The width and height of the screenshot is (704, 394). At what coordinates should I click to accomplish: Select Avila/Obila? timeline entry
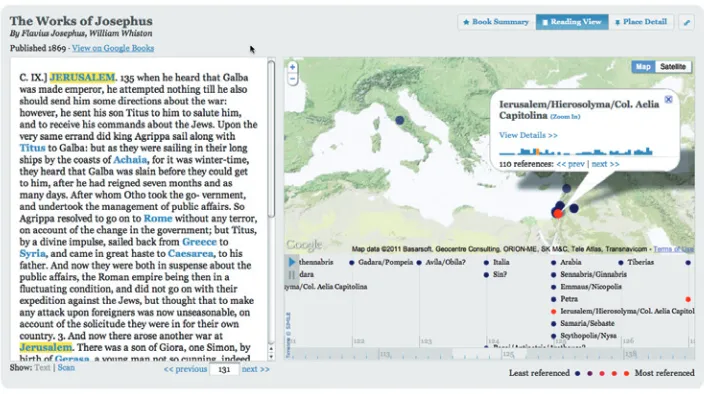click(x=445, y=263)
